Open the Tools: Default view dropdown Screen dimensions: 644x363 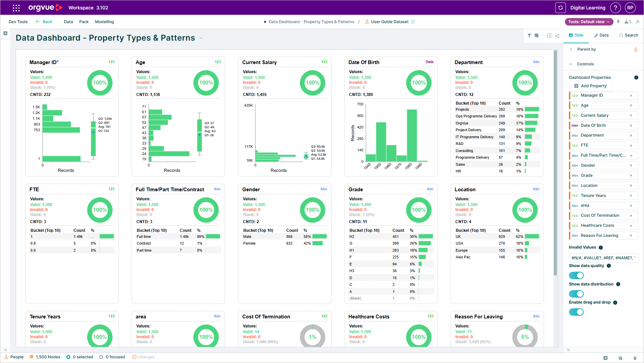[x=589, y=22]
